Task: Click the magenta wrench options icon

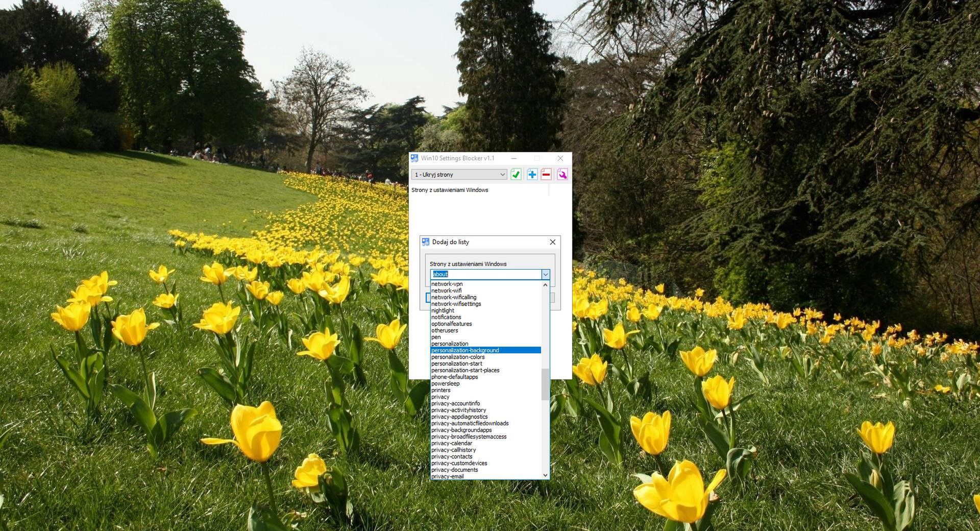Action: [x=562, y=175]
